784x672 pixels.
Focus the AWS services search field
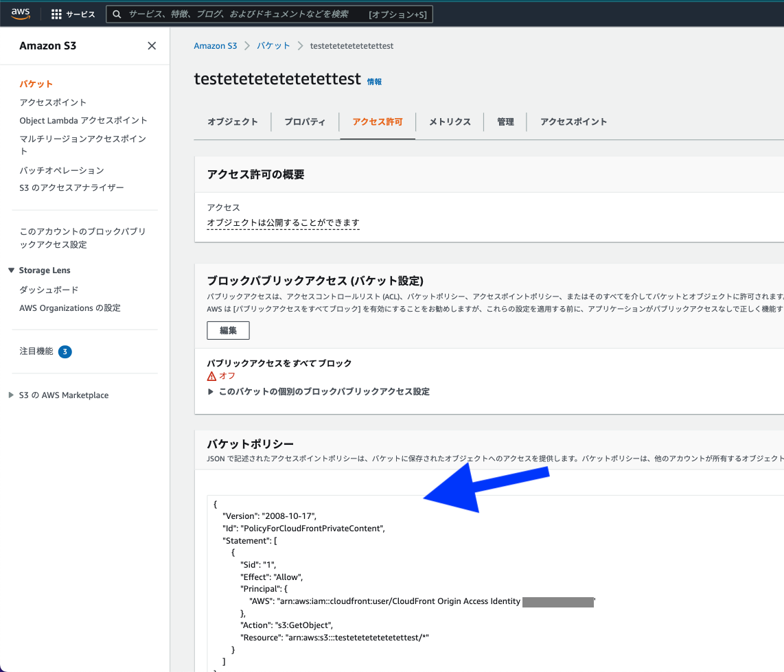[269, 14]
